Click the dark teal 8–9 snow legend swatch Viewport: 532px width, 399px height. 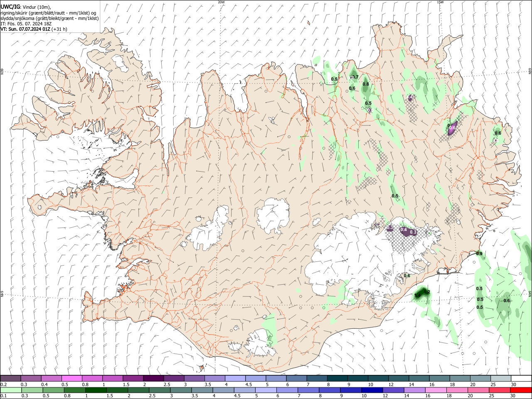click(x=337, y=378)
